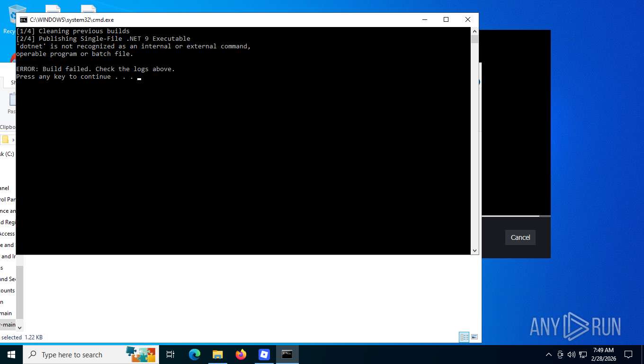Open Task View from the taskbar
Viewport: 644px width, 364px height.
(x=170, y=355)
